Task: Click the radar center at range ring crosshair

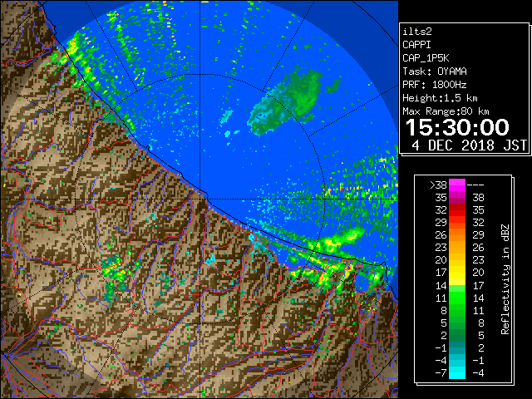Action: [x=200, y=199]
